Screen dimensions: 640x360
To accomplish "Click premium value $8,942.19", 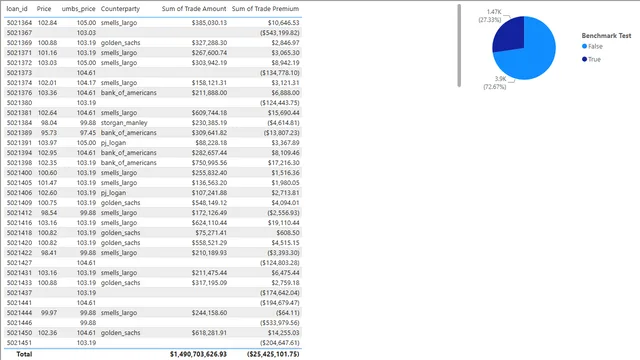I will (x=285, y=63).
